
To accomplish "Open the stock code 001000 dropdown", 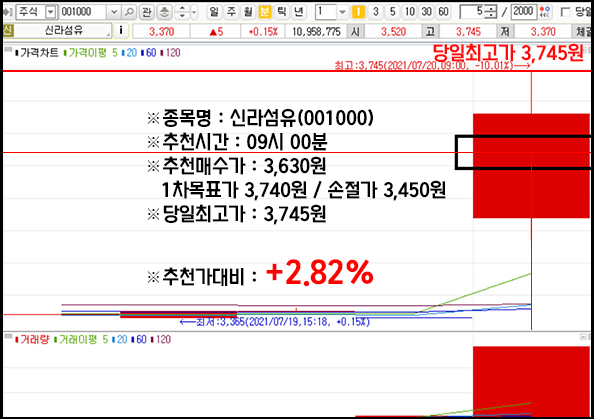I will pyautogui.click(x=114, y=12).
